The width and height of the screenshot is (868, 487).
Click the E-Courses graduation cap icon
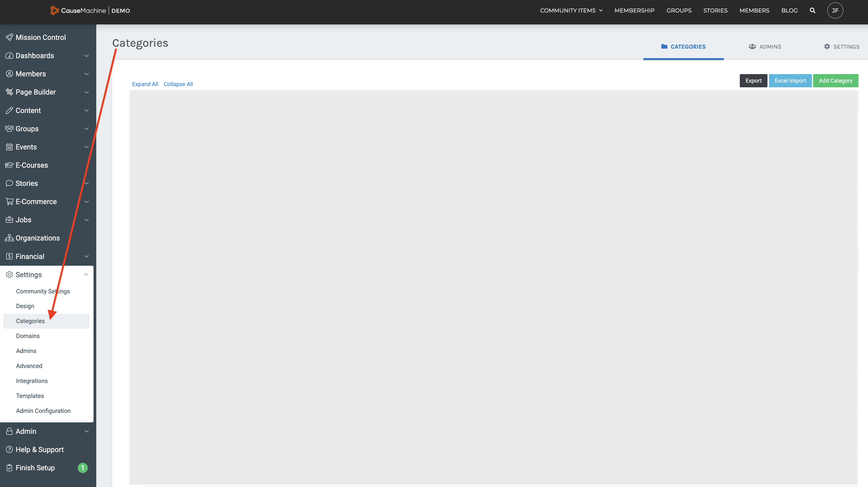(x=9, y=165)
